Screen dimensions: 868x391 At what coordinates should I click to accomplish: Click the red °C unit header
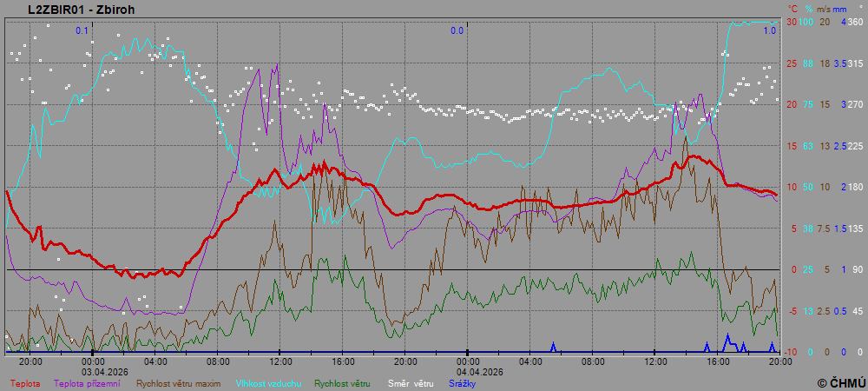[792, 8]
